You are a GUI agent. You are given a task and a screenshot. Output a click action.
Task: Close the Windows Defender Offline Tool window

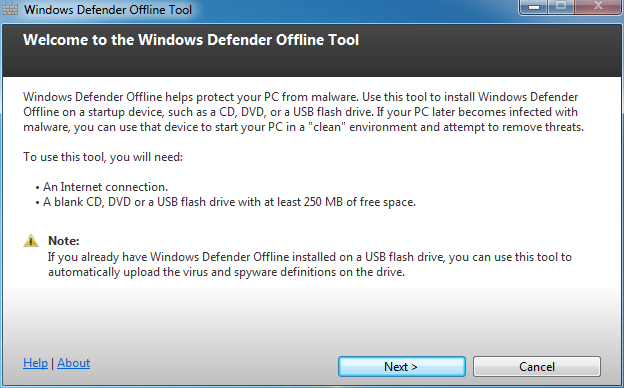point(598,6)
